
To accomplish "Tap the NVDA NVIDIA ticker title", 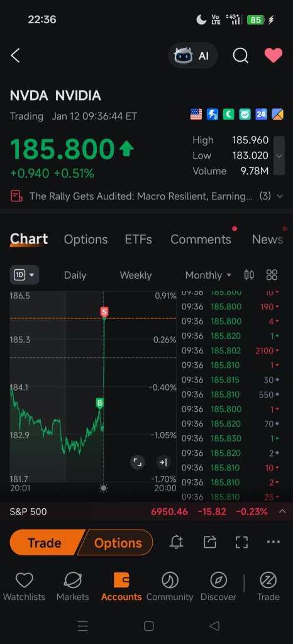I will [55, 96].
